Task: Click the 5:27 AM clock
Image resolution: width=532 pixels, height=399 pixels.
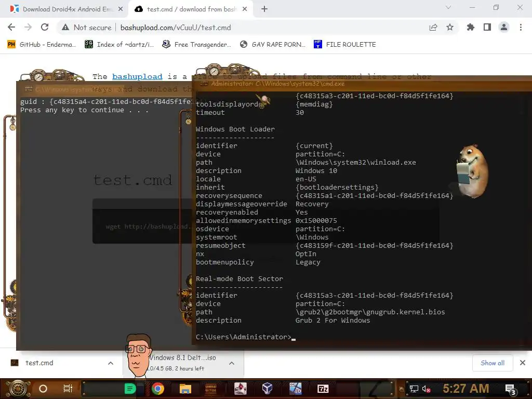Action: click(466, 389)
